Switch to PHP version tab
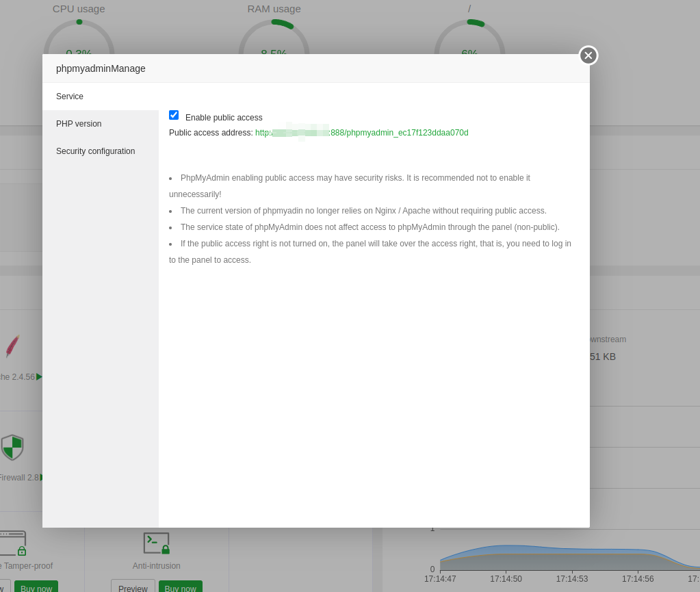The image size is (700, 592). [101, 124]
